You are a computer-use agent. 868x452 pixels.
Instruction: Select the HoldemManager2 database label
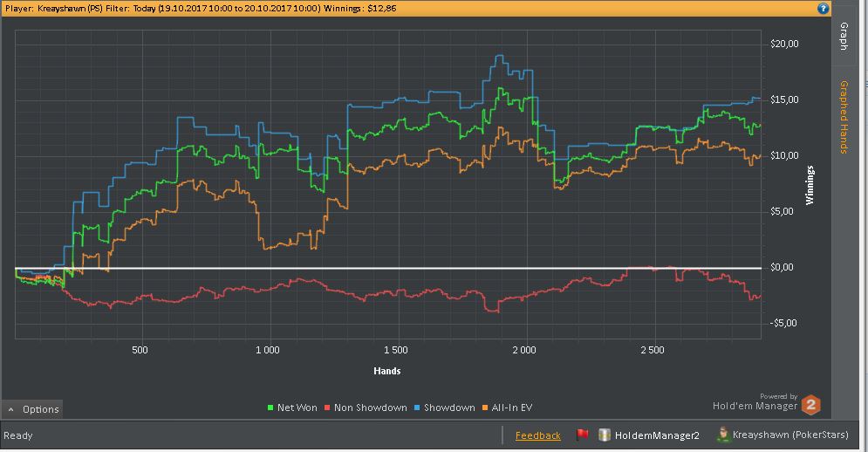tap(657, 435)
